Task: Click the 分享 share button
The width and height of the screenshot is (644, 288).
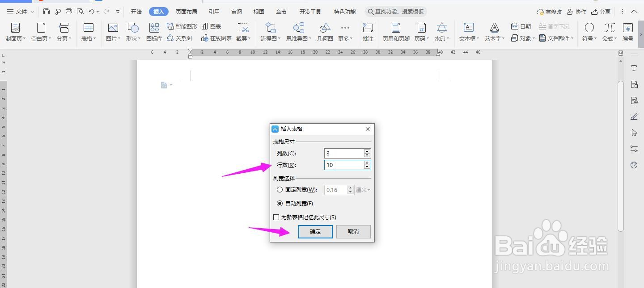Action: pyautogui.click(x=601, y=12)
